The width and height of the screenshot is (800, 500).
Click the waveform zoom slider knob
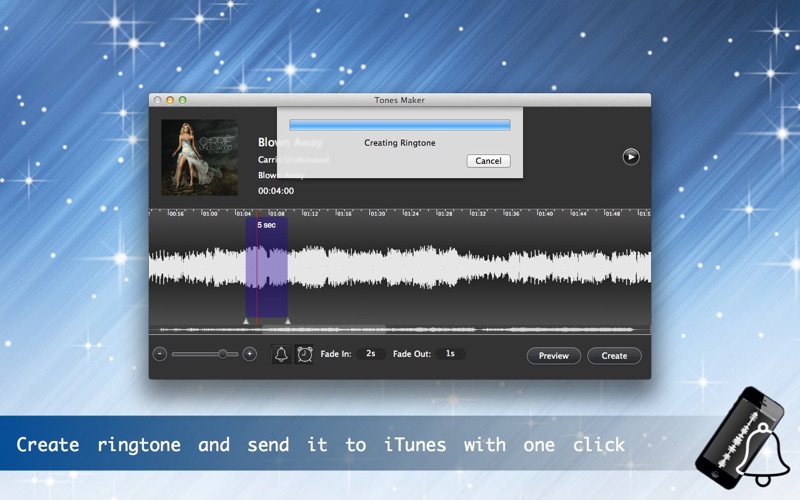pyautogui.click(x=223, y=354)
